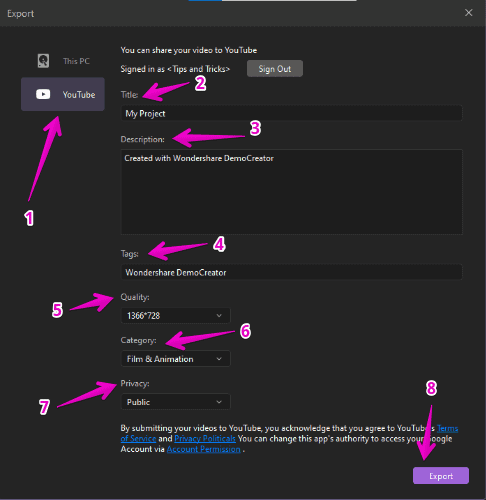The height and width of the screenshot is (500, 486).
Task: Select the This PC hard drive icon
Action: (x=43, y=61)
